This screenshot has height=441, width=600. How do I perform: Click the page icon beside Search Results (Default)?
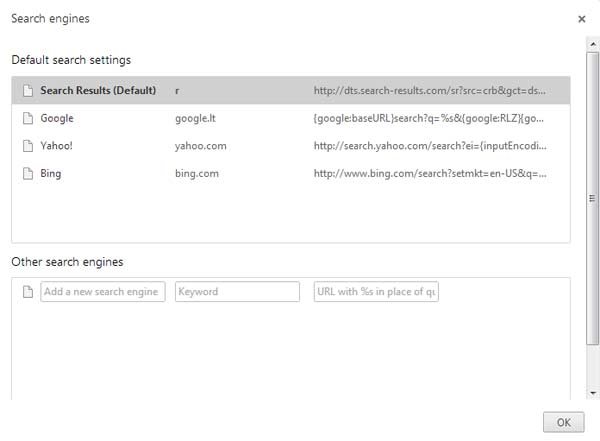click(x=28, y=91)
